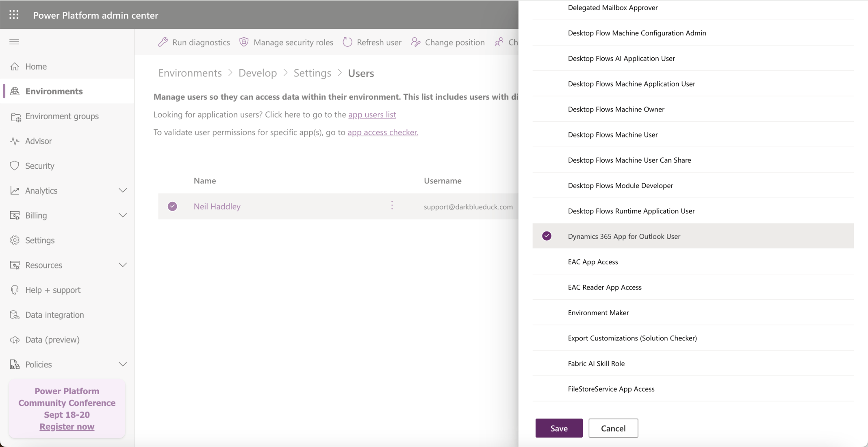Expand the Billing section
The image size is (868, 447).
123,215
